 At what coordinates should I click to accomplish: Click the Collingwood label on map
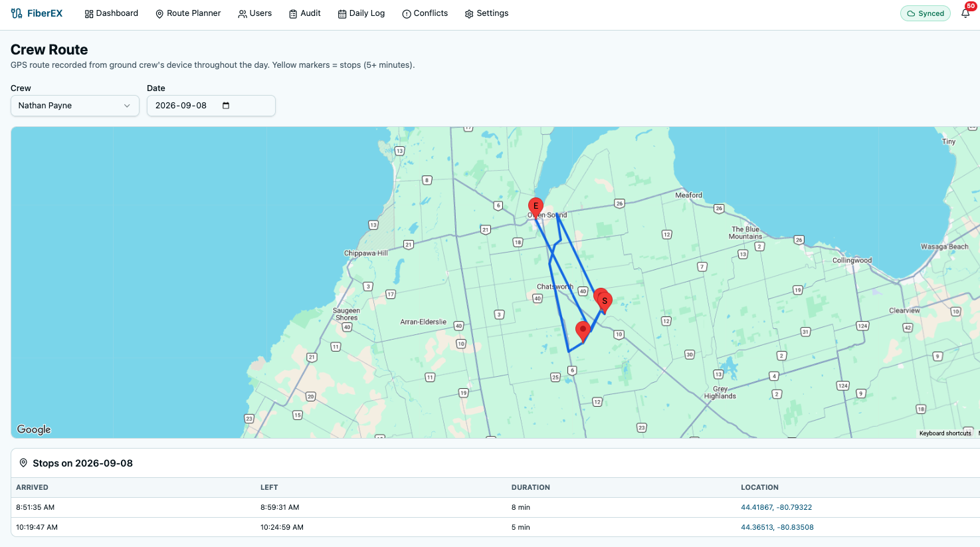click(852, 261)
